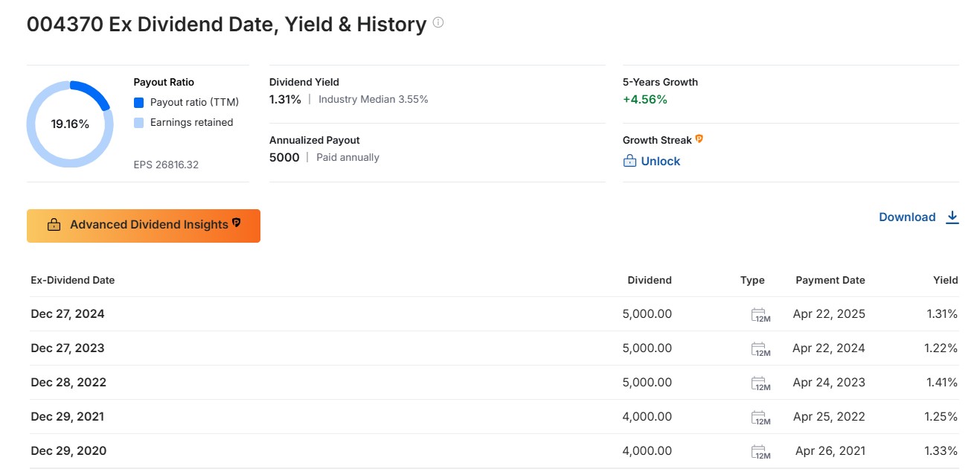Click the 19.16% payout donut chart
Screen dimensions: 980x472
pos(70,124)
